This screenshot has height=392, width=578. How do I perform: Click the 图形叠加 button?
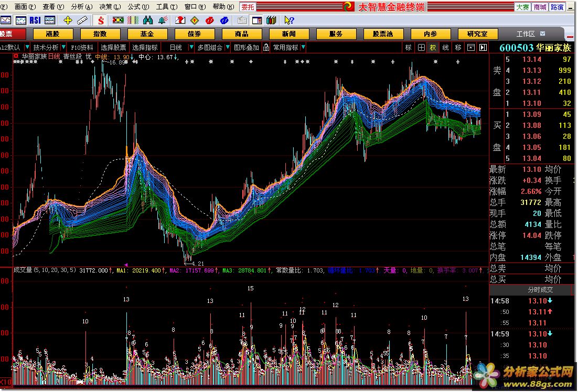pyautogui.click(x=247, y=48)
